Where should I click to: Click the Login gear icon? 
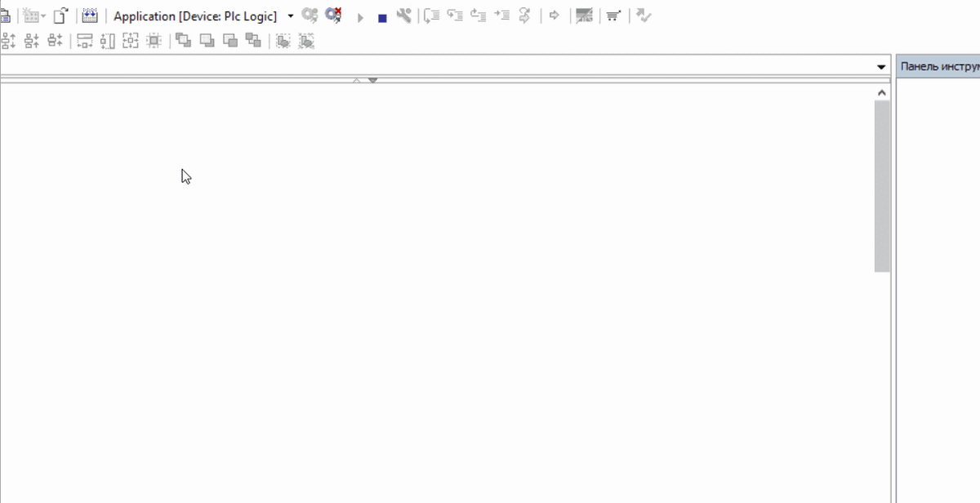click(310, 16)
